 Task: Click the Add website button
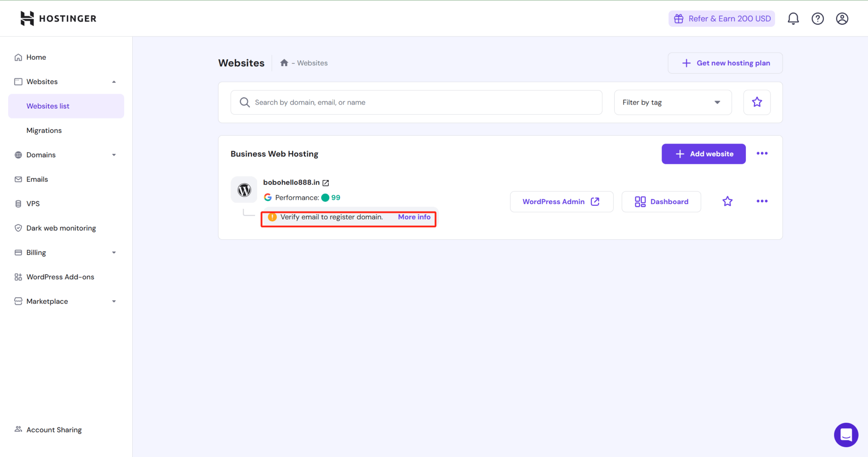tap(703, 154)
